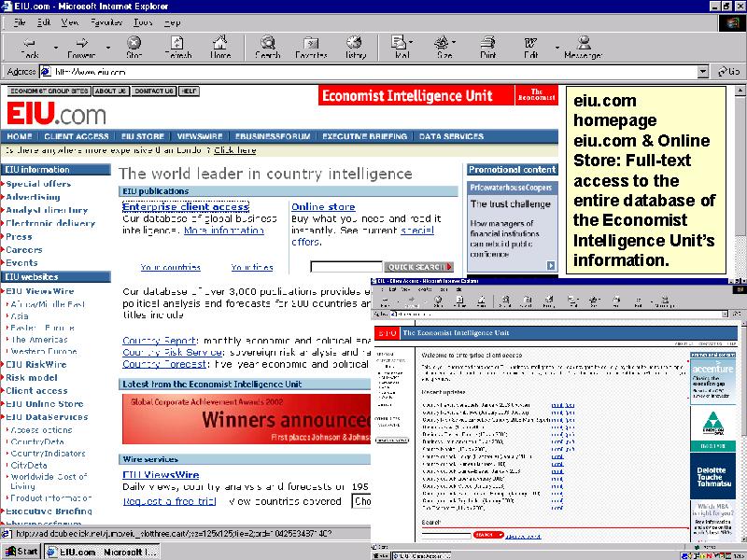The width and height of the screenshot is (747, 560).
Task: Open the address bar dropdown arrow
Action: point(703,72)
